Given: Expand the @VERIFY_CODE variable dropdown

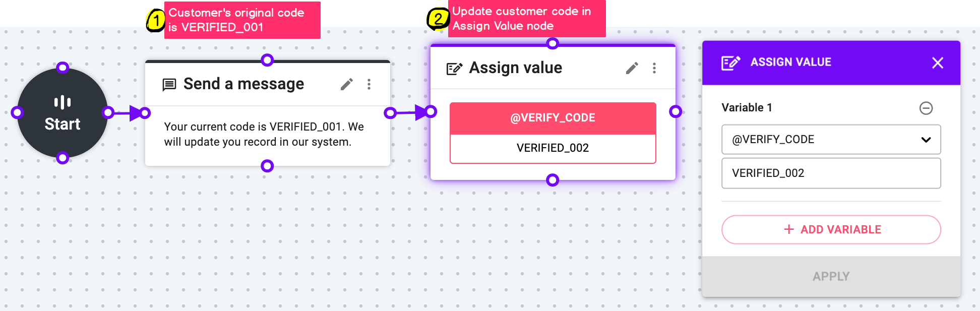Looking at the screenshot, I should 831,140.
